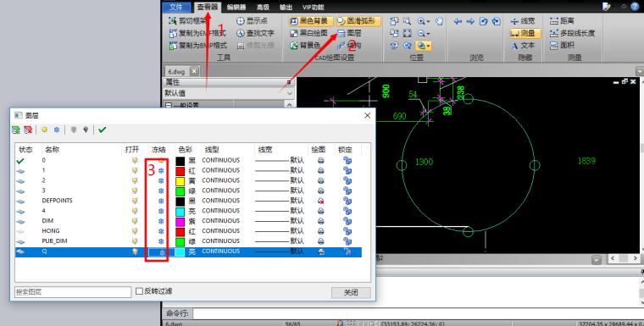
Task: Click the 线型 column header
Action: click(x=212, y=149)
